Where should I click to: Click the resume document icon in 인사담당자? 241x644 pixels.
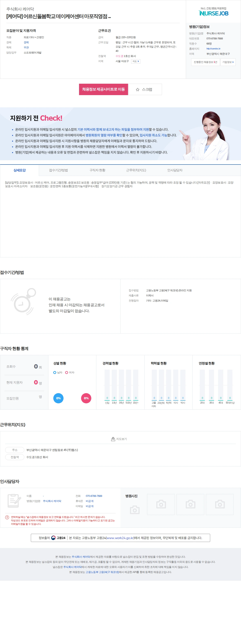(14, 501)
